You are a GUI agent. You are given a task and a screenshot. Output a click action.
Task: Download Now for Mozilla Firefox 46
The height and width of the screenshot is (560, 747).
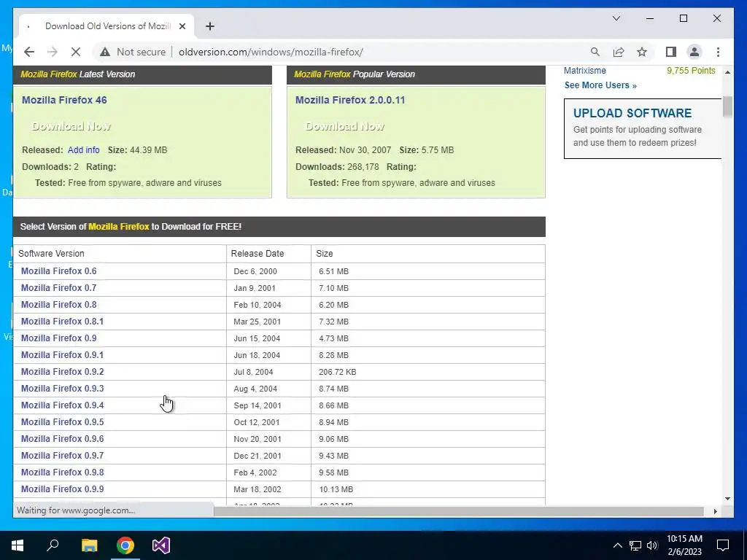tap(71, 126)
